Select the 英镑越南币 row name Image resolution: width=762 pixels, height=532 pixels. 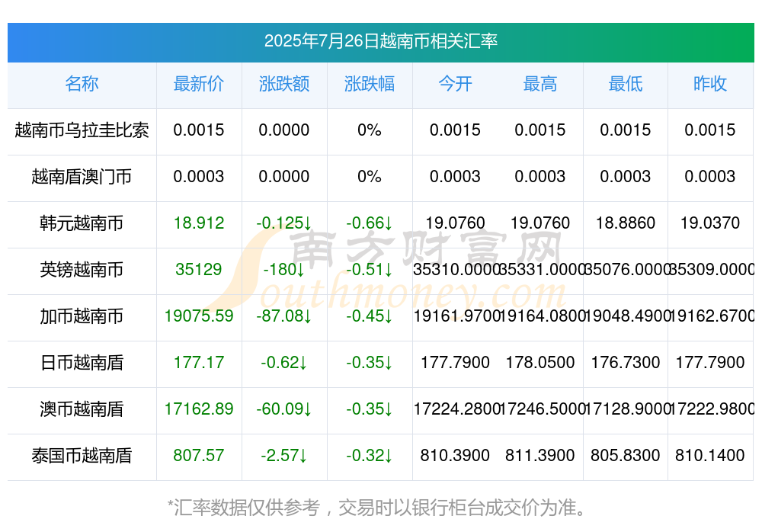coord(82,269)
